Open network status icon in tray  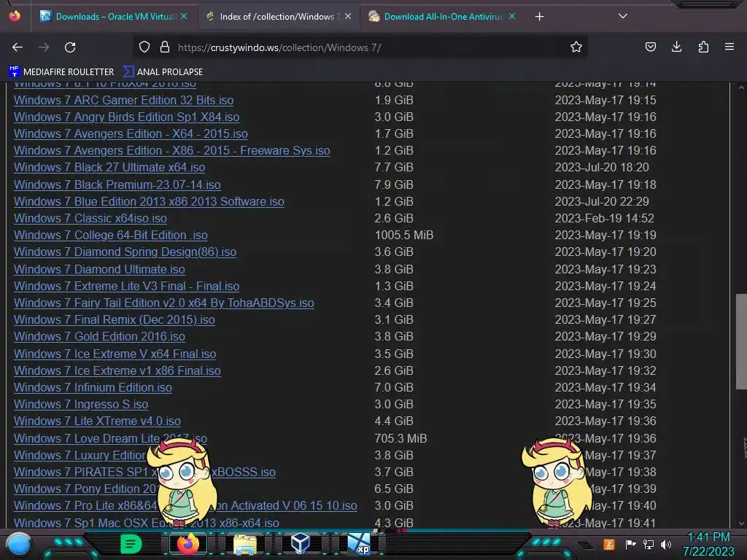(649, 544)
